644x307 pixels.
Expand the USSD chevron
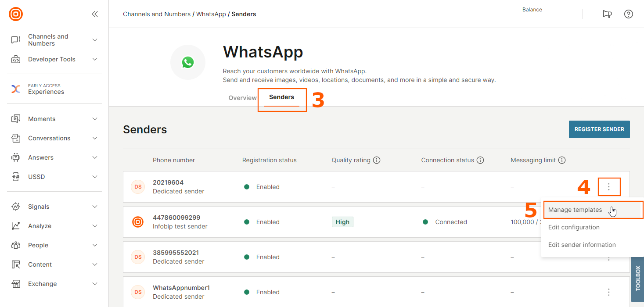pyautogui.click(x=95, y=177)
